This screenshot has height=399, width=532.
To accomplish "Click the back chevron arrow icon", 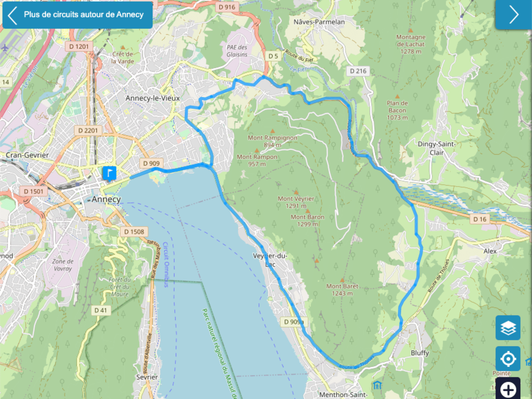I will coord(12,15).
